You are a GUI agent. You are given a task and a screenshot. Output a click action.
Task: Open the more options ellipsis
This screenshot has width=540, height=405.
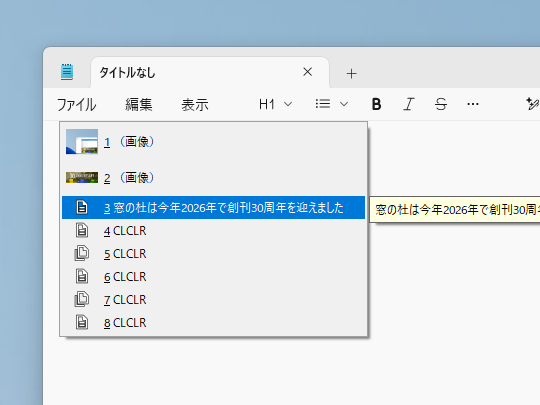tap(472, 104)
